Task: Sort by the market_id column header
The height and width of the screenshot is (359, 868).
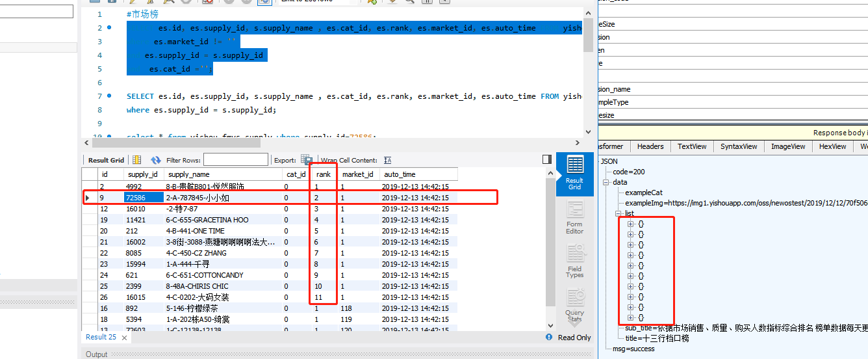Action: [x=359, y=174]
